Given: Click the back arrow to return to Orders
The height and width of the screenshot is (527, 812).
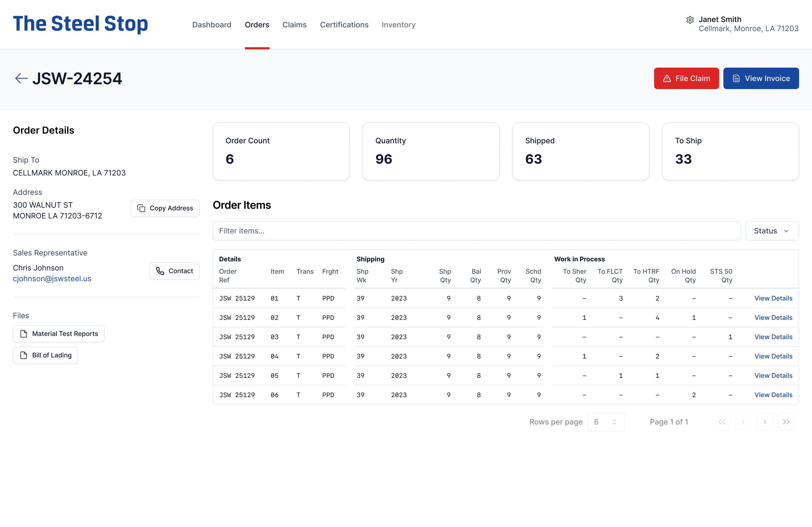Looking at the screenshot, I should (21, 78).
